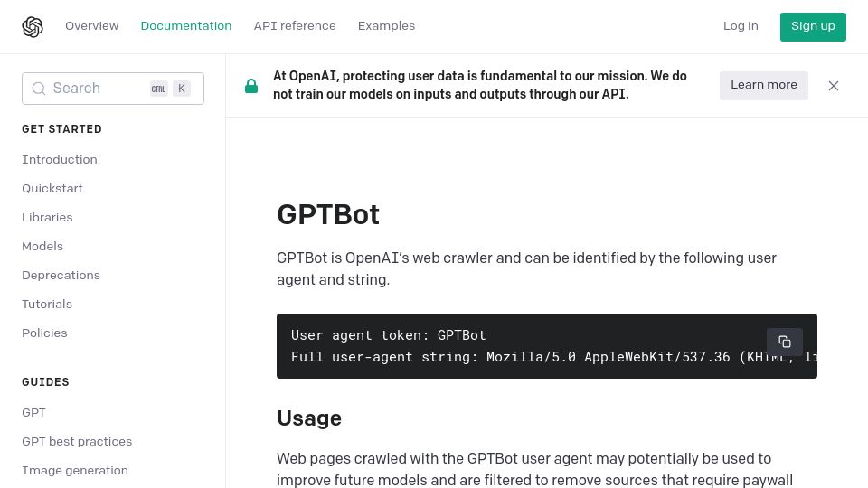868x488 pixels.
Task: Click the OpenAI logo icon
Action: (33, 26)
